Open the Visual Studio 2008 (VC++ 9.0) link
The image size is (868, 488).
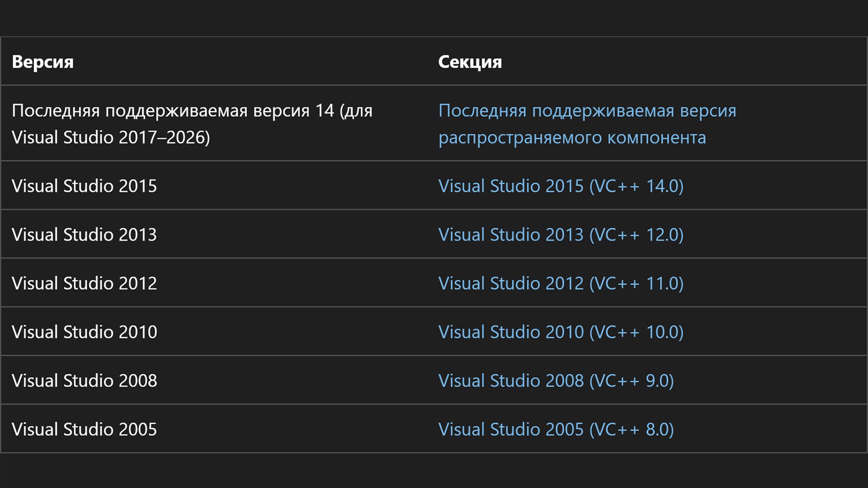555,380
